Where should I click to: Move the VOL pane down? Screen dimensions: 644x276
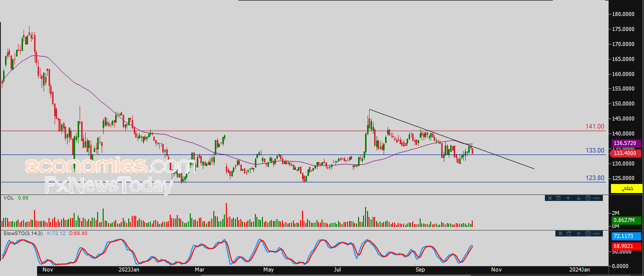point(578,198)
